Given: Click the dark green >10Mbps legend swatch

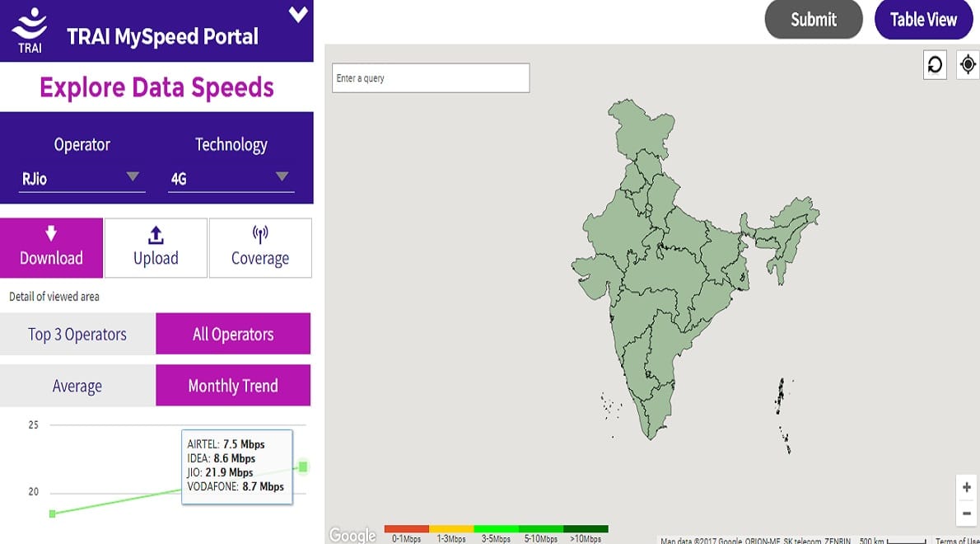Looking at the screenshot, I should point(586,529).
